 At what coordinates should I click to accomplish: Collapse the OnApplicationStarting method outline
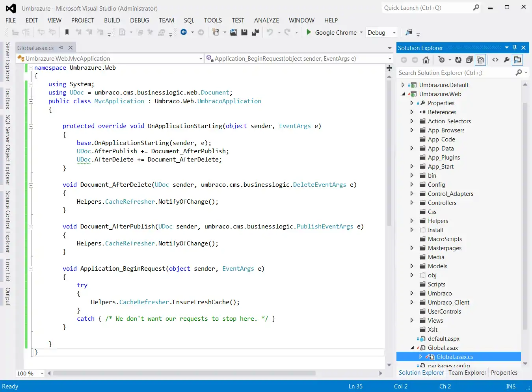(x=31, y=126)
